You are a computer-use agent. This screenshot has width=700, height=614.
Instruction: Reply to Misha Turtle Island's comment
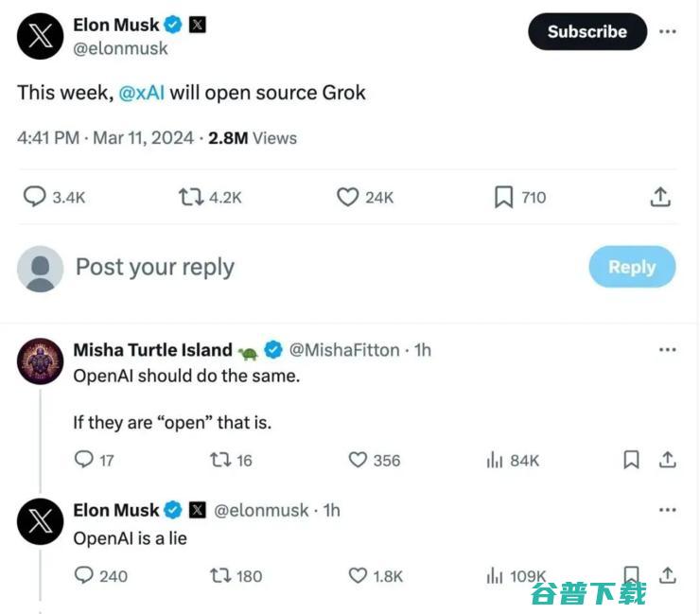click(x=84, y=460)
